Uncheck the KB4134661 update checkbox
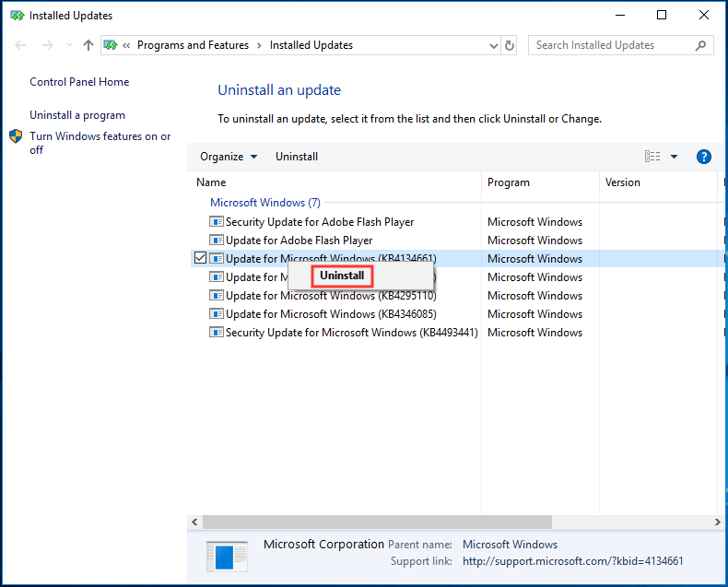The height and width of the screenshot is (587, 728). (200, 258)
